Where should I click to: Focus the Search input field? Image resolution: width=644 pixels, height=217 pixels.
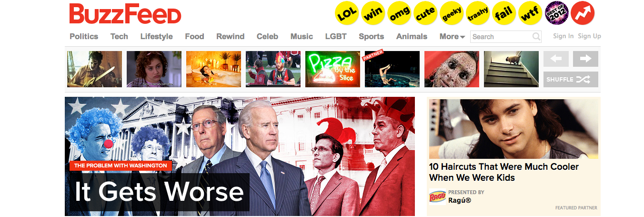pyautogui.click(x=506, y=36)
